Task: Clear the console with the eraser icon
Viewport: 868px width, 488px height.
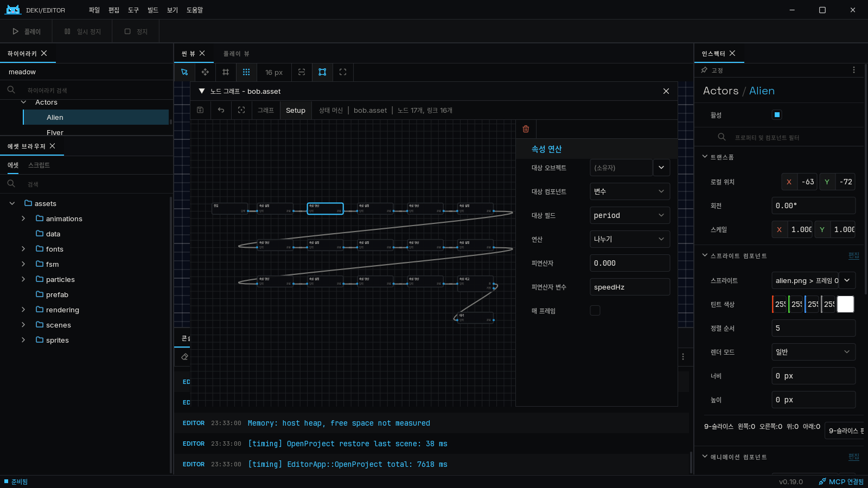Action: 184,357
